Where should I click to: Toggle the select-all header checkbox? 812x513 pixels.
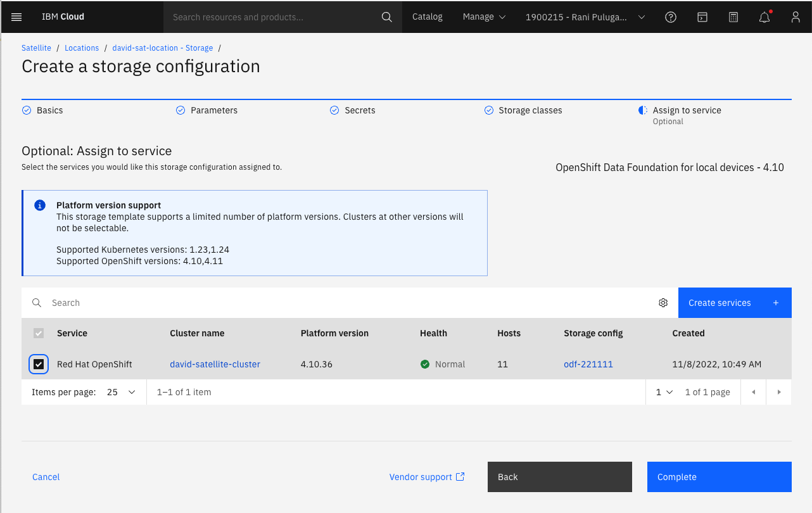(39, 333)
